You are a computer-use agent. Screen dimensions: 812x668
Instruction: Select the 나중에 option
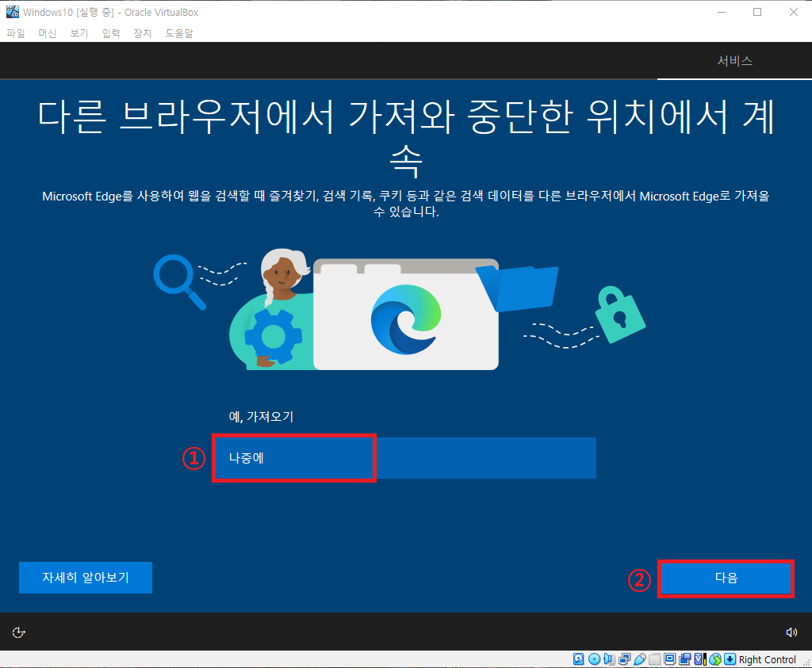(x=405, y=458)
